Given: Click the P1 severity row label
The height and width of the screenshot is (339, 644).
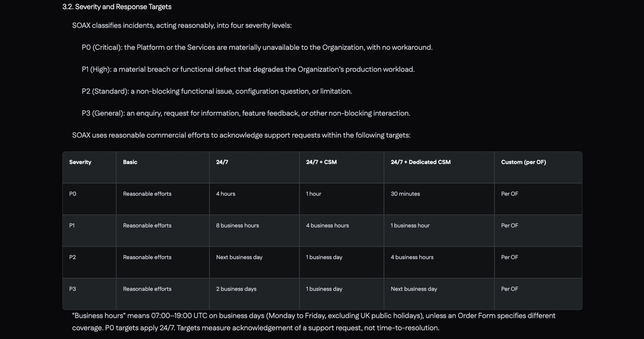Looking at the screenshot, I should pyautogui.click(x=72, y=225).
